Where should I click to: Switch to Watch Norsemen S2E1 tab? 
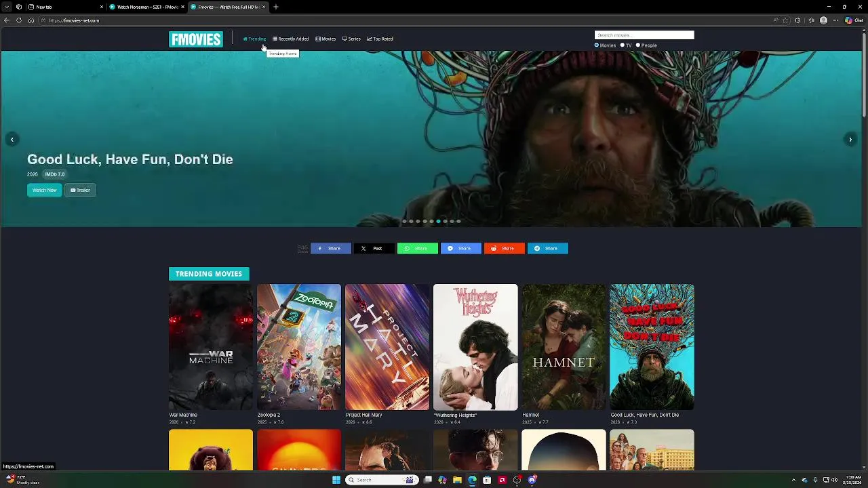pyautogui.click(x=146, y=7)
